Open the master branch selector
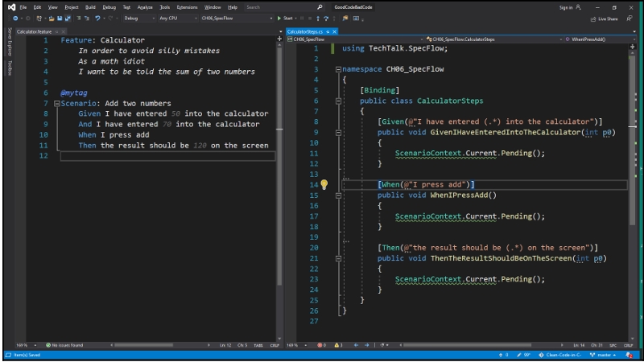 [604, 355]
